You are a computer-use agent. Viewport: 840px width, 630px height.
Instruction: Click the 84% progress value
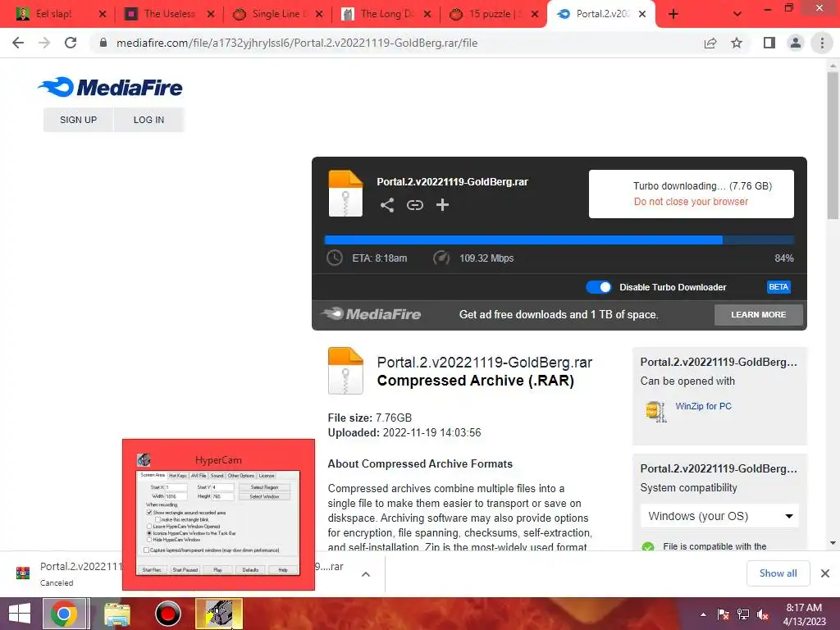coord(783,258)
